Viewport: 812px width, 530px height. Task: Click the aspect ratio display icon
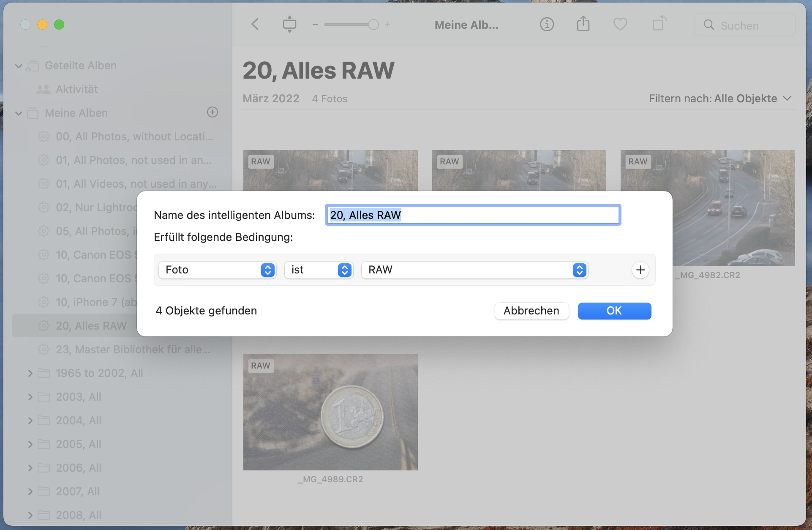289,25
